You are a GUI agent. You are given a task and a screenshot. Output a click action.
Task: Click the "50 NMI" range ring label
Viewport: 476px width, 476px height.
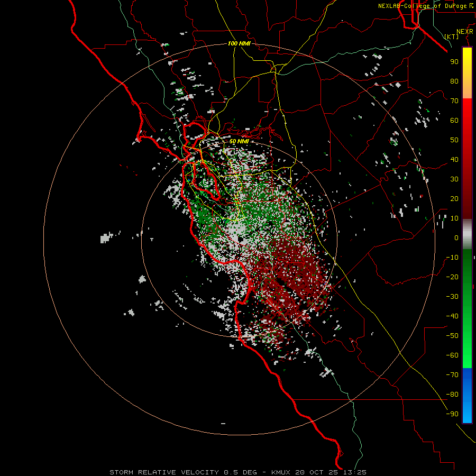coord(239,141)
